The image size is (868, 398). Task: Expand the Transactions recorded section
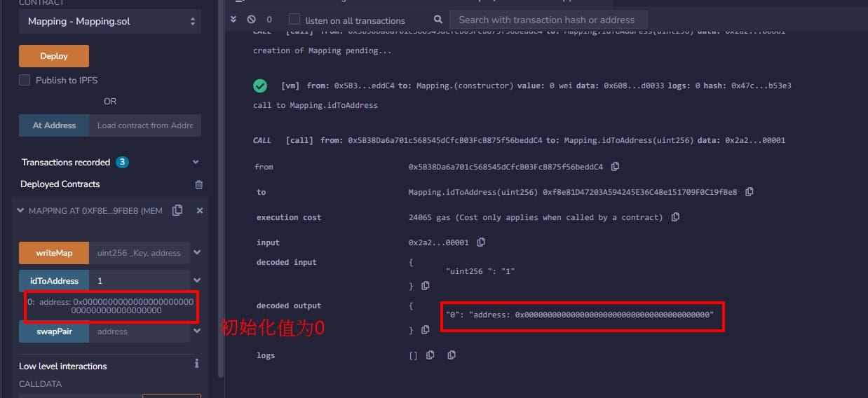coord(196,162)
